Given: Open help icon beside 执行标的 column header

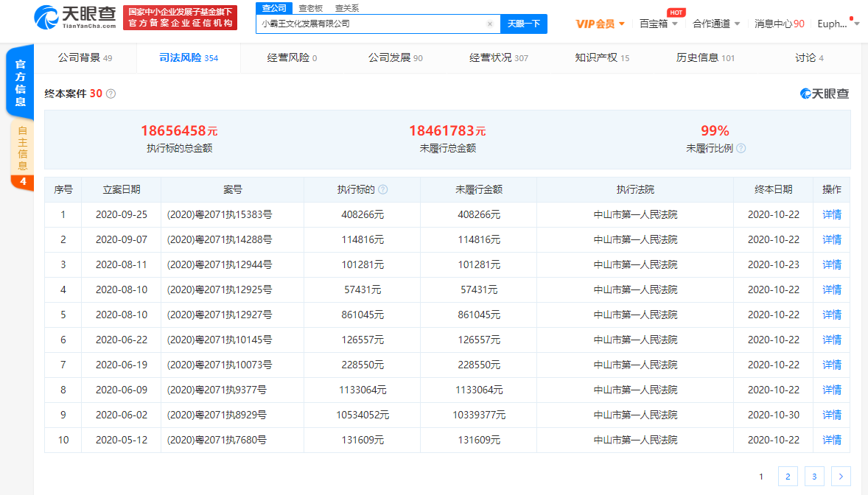Looking at the screenshot, I should tap(382, 189).
